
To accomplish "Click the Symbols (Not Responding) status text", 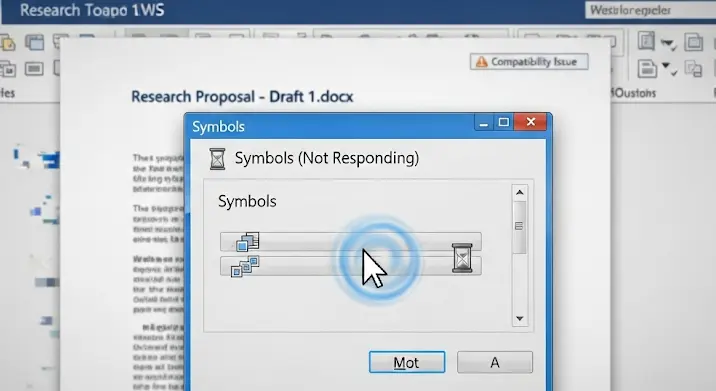I will [326, 158].
